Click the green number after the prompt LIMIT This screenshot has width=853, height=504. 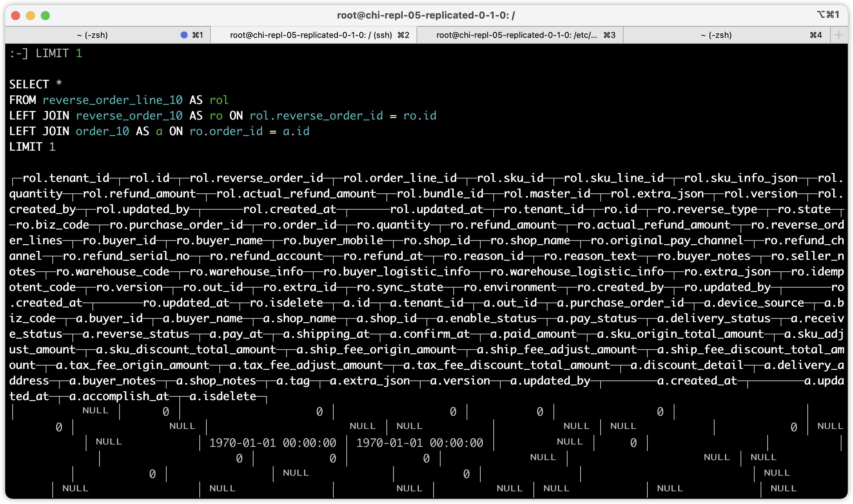click(x=79, y=53)
